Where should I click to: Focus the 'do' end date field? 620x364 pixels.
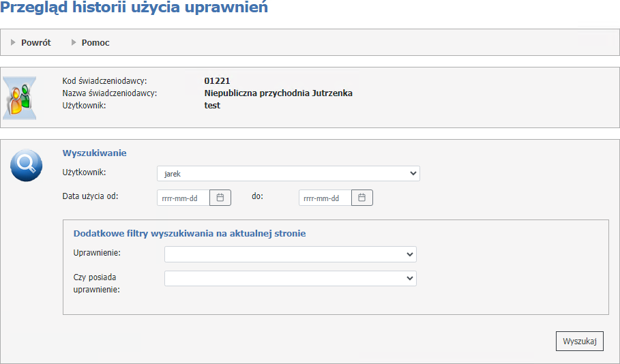click(325, 198)
